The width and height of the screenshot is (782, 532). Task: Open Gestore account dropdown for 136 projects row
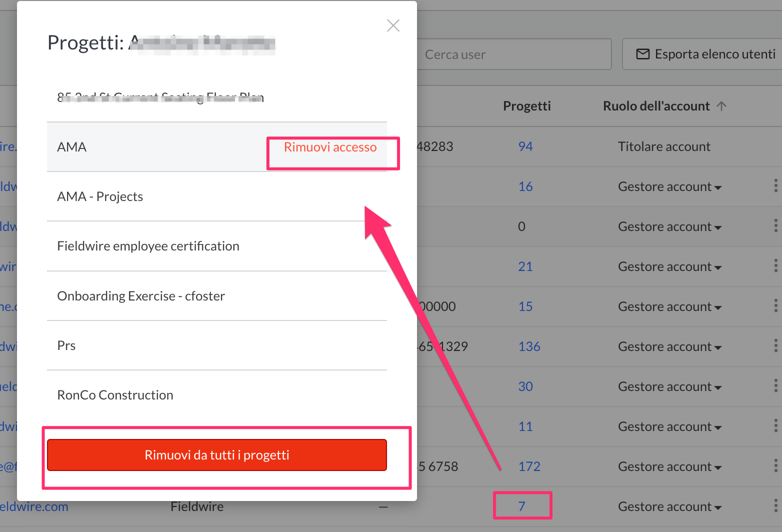[669, 347]
